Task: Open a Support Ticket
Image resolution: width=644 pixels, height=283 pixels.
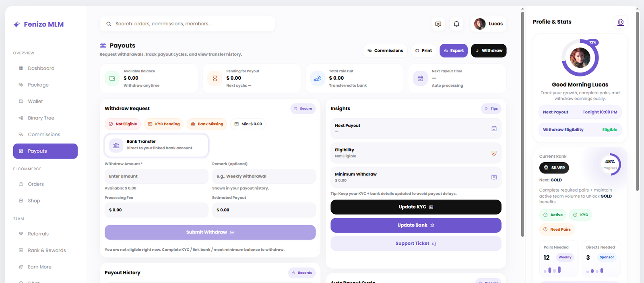Action: 416,244
